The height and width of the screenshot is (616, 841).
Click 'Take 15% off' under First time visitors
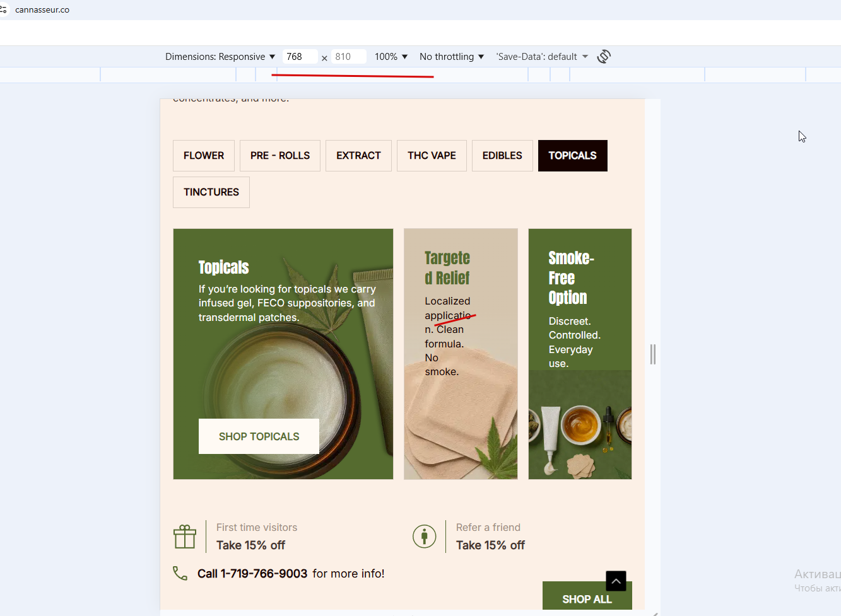coord(250,545)
